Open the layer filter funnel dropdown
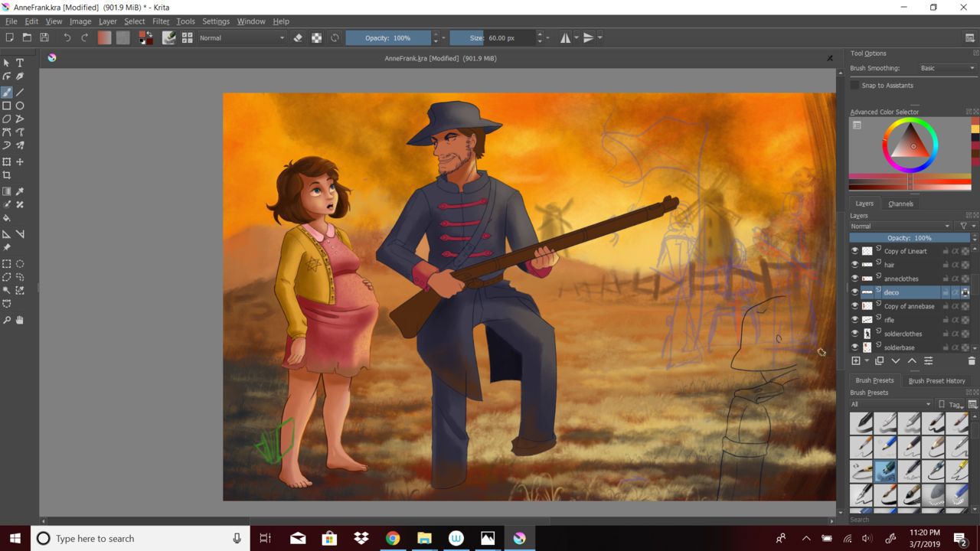Image resolution: width=980 pixels, height=551 pixels. pyautogui.click(x=967, y=227)
